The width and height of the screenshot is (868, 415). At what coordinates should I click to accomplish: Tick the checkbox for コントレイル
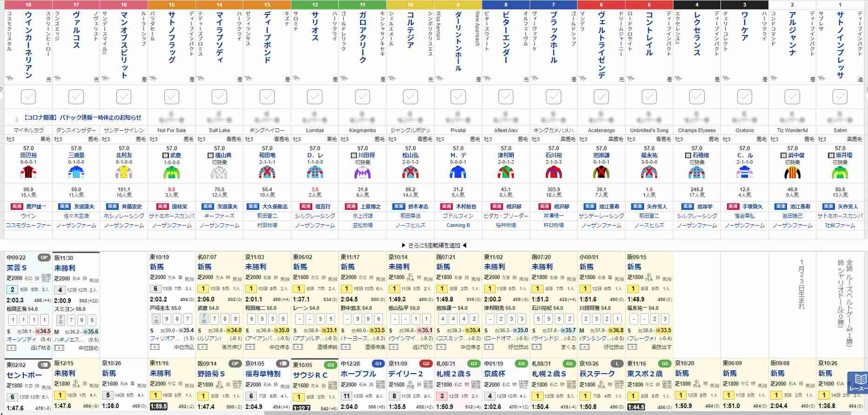(x=649, y=97)
